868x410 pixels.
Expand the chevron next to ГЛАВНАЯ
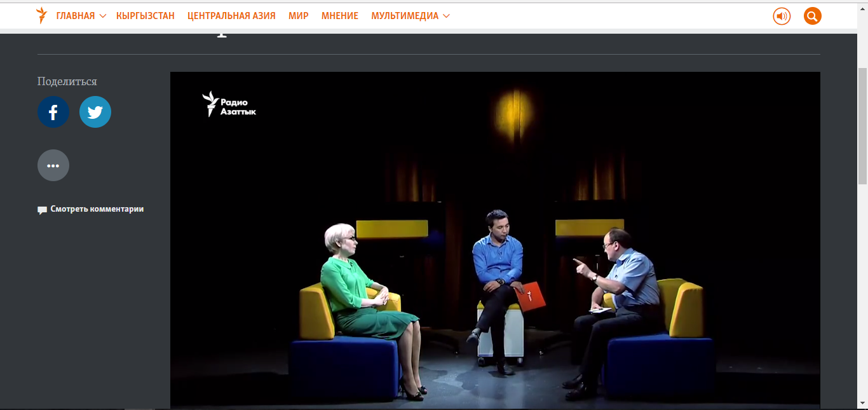(103, 16)
